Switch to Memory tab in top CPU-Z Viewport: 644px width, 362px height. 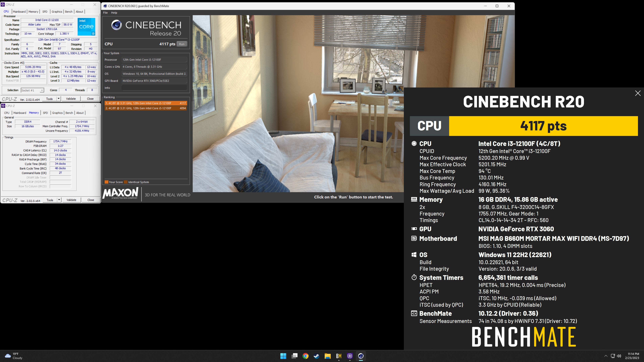pyautogui.click(x=33, y=12)
